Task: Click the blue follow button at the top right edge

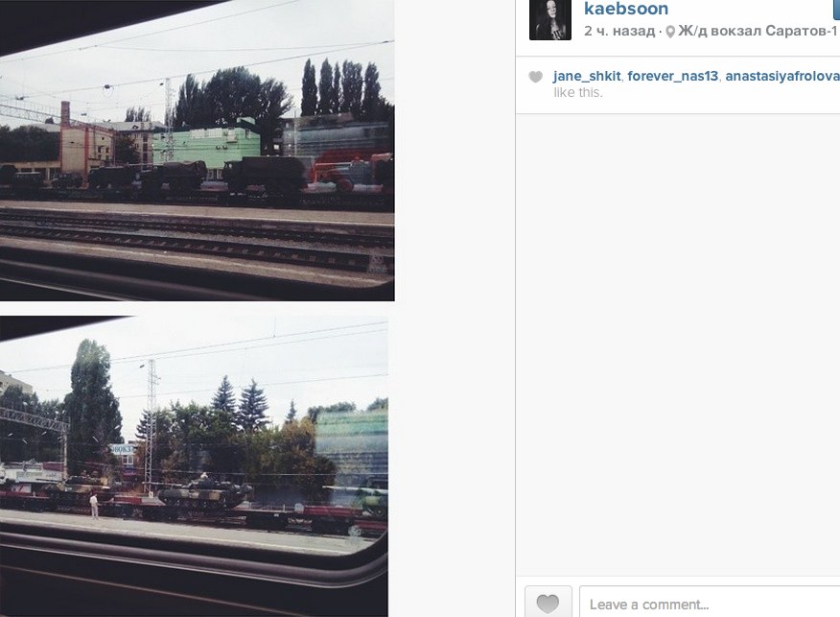Action: click(836, 9)
